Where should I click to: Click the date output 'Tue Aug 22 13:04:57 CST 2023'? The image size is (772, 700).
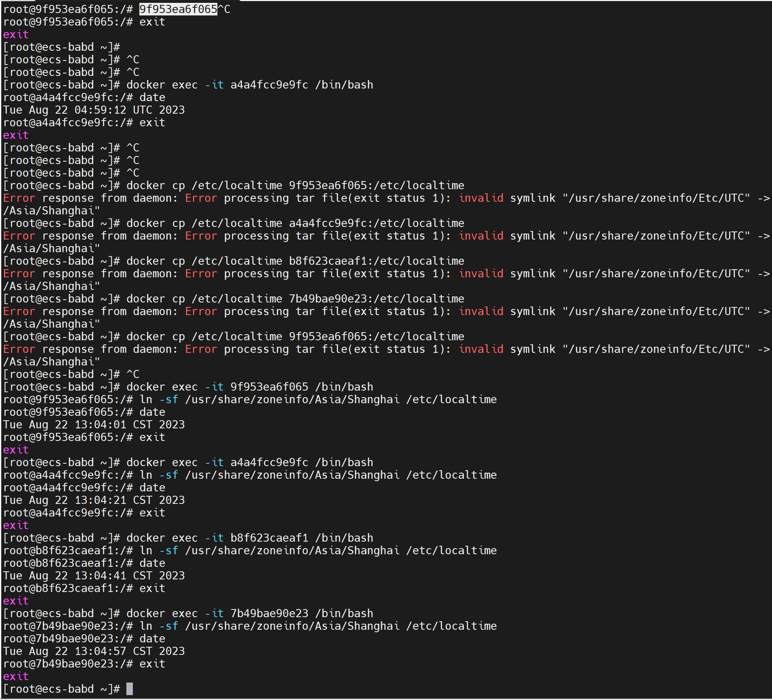point(94,651)
